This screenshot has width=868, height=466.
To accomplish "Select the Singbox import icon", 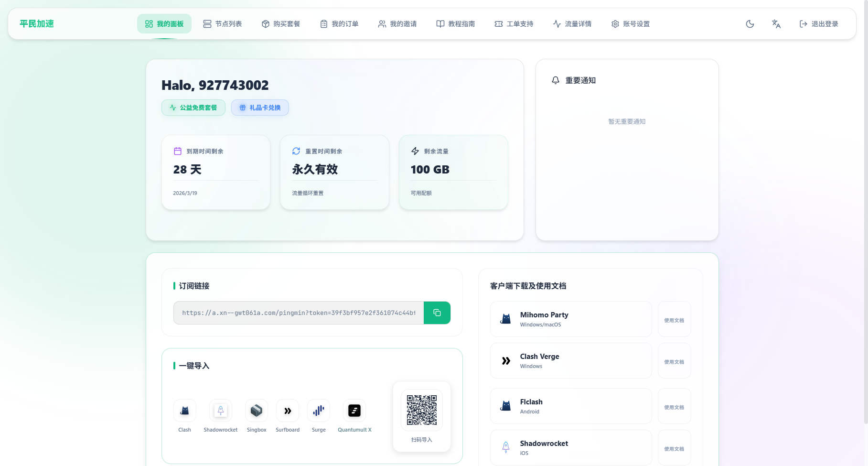I will (257, 411).
